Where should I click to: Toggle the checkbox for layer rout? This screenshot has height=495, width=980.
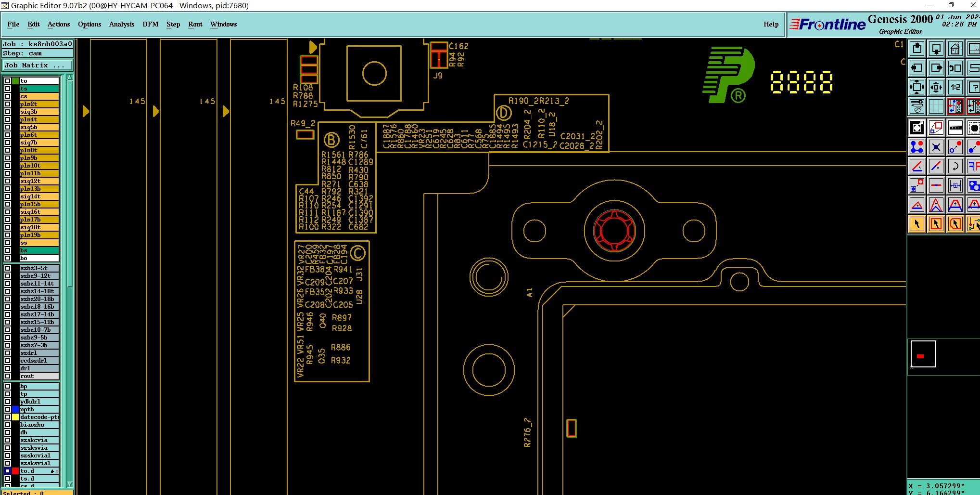8,376
